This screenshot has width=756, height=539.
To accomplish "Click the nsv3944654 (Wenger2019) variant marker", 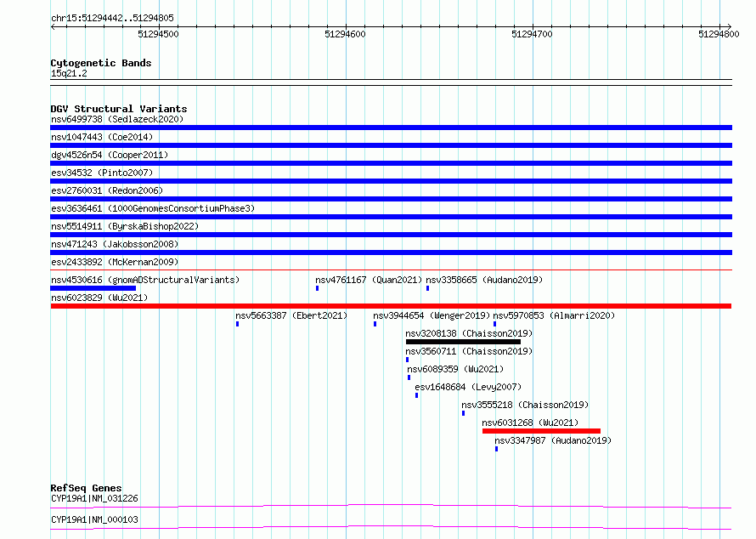I will click(375, 324).
